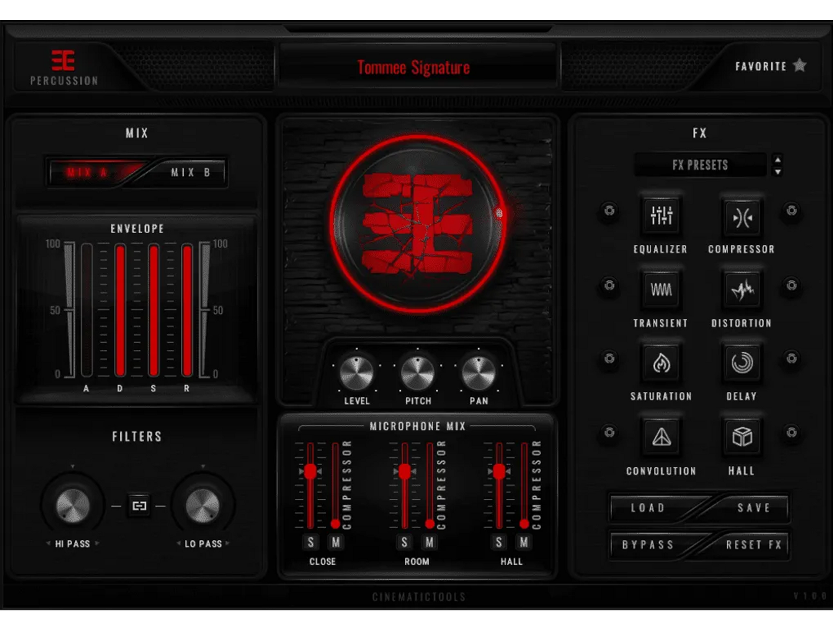
Task: Toggle power button beside Hall FX
Action: tap(791, 432)
